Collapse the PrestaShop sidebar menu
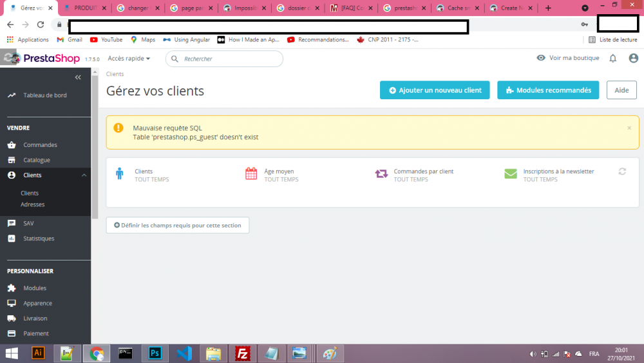 click(x=78, y=77)
